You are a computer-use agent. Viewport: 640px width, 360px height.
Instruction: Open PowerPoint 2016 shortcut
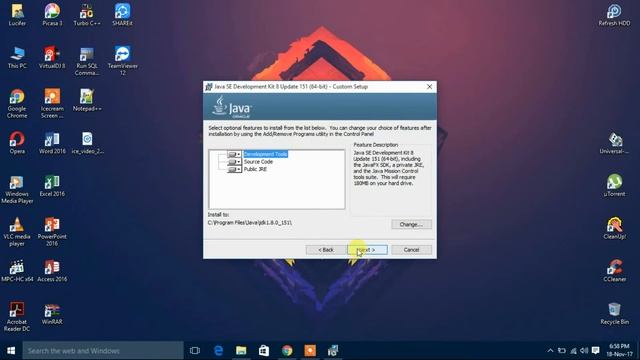tap(52, 232)
